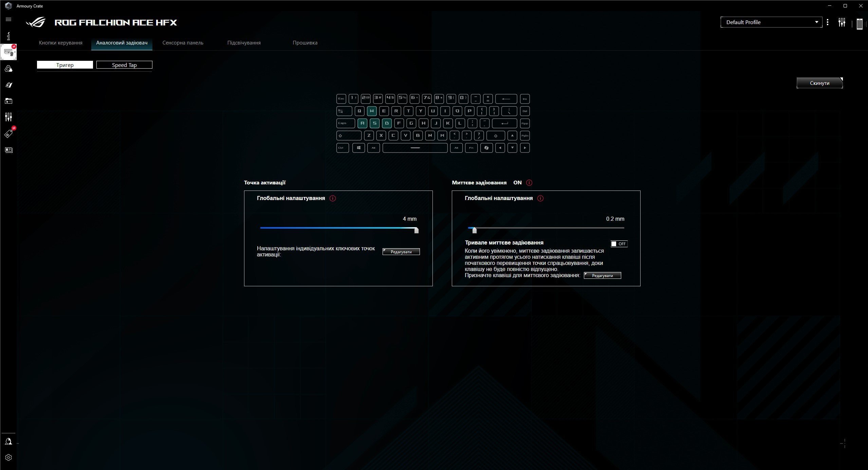Viewport: 868px width, 470px height.
Task: Toggle Тривале миттєве задіювання switch
Action: [x=619, y=244]
